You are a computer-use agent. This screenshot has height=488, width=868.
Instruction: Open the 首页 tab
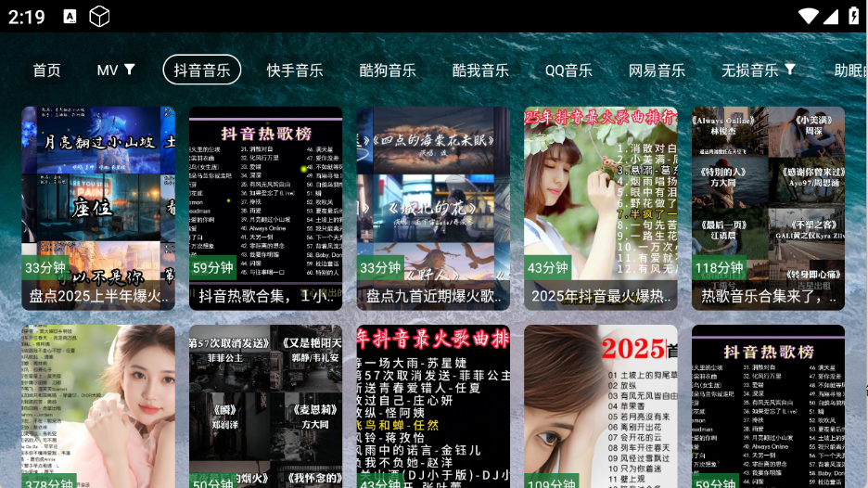pyautogui.click(x=46, y=71)
